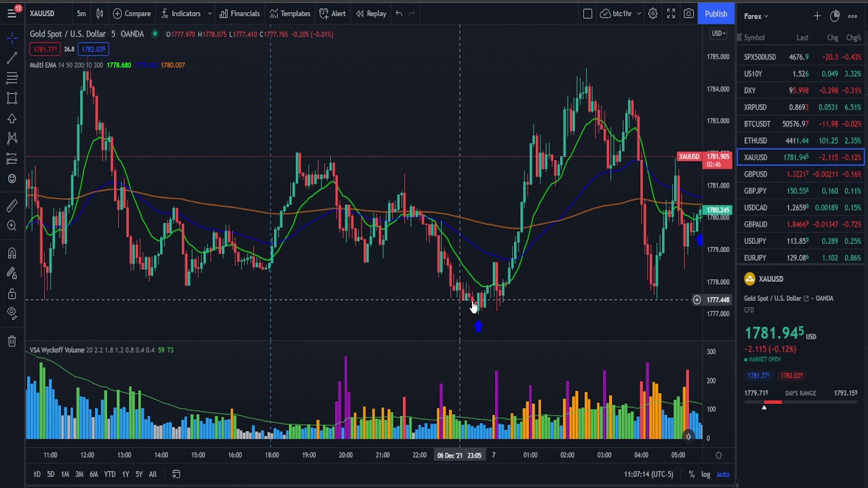This screenshot has height=488, width=868.
Task: Open the candlestick chart style selector
Action: tap(100, 14)
